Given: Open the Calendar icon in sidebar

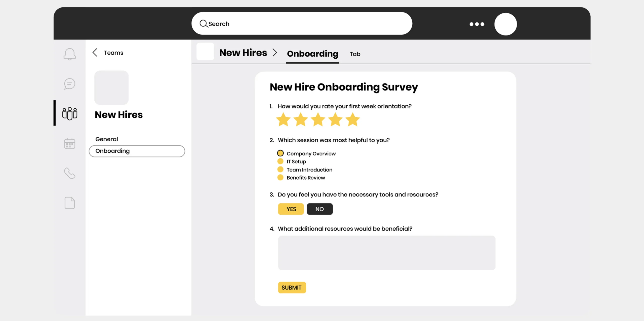Looking at the screenshot, I should pos(70,144).
